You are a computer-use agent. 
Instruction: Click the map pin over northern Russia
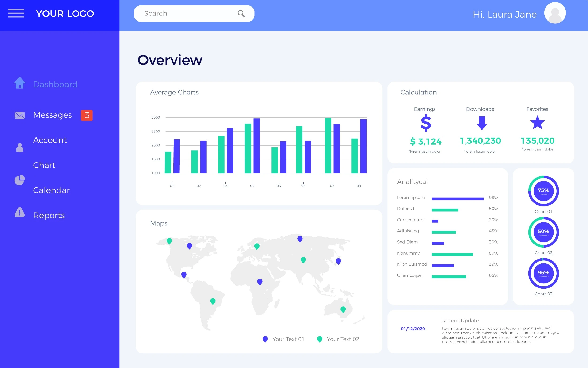[300, 239]
